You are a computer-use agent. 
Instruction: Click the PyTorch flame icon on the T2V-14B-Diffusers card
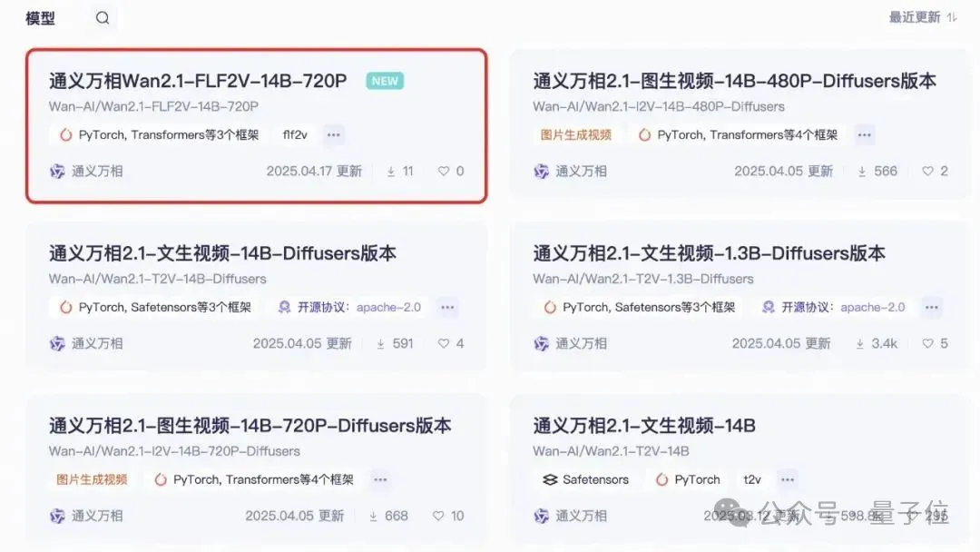tap(65, 308)
